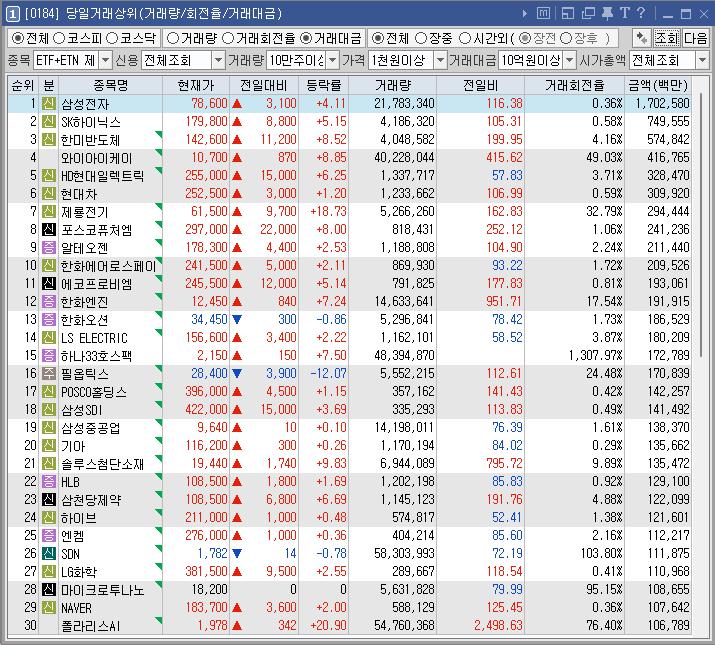Image resolution: width=715 pixels, height=645 pixels.
Task: Sort by the 거래회전율 column header
Action: click(x=575, y=85)
